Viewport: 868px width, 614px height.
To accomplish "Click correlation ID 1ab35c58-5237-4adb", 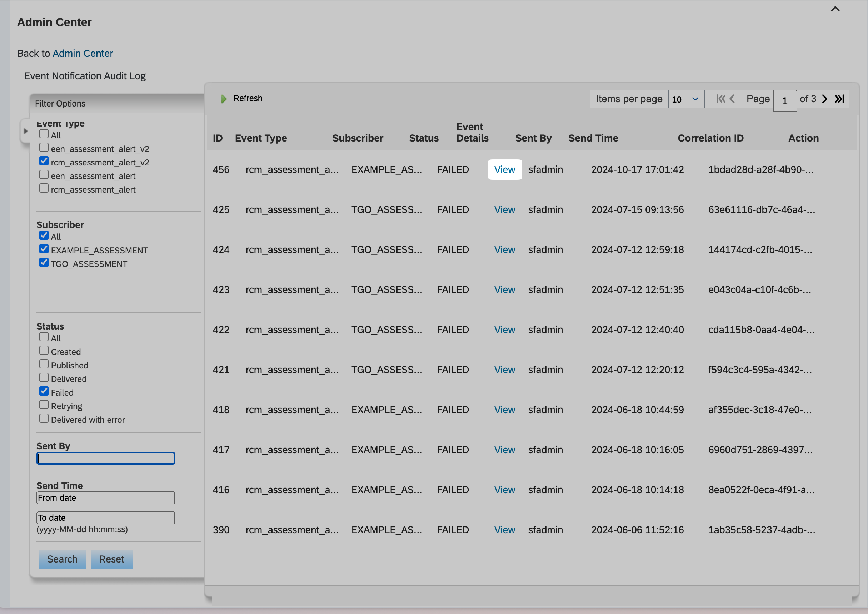I will 762,530.
